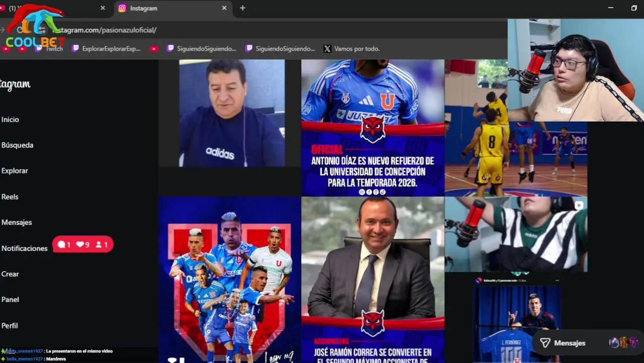The image size is (644, 363).
Task: Restore the browser window
Action: 634,8
